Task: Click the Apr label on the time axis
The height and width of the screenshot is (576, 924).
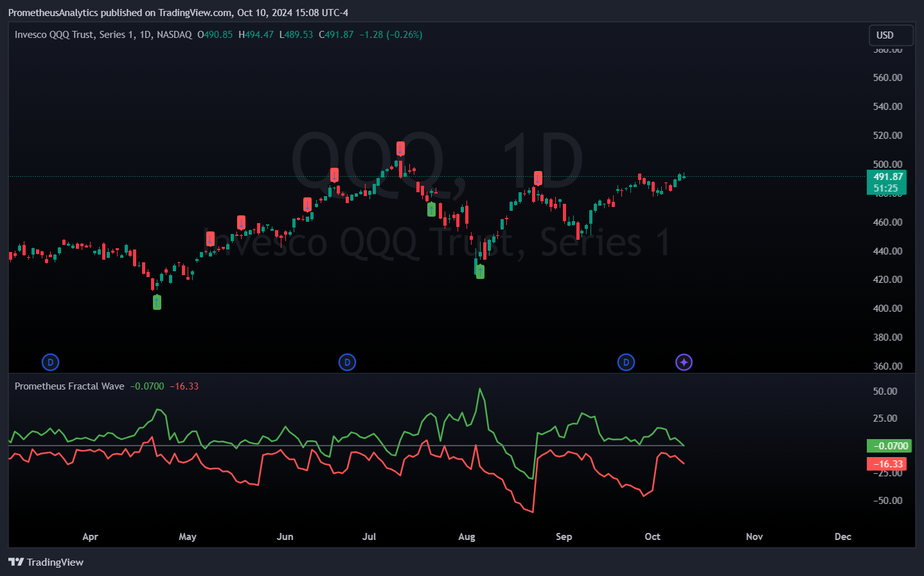Action: [x=90, y=537]
